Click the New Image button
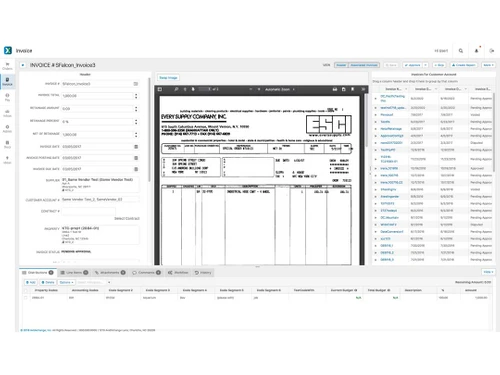500x375 pixels. click(x=168, y=78)
